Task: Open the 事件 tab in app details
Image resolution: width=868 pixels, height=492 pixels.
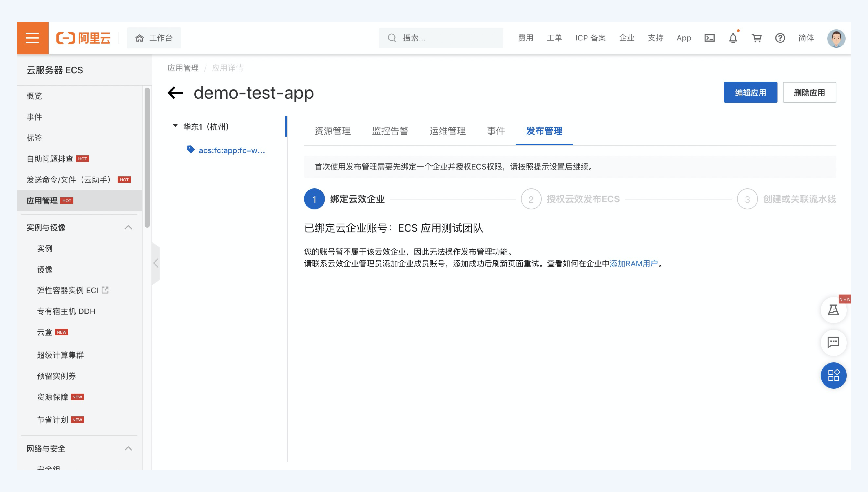Action: [496, 131]
